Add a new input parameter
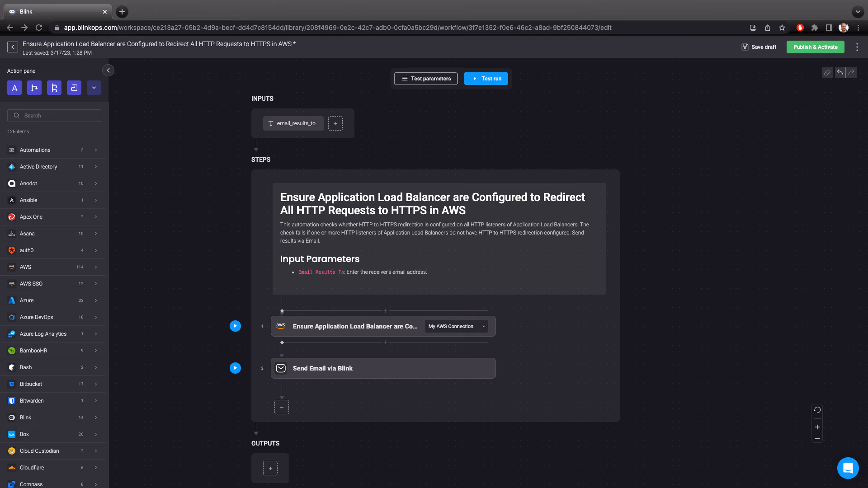The height and width of the screenshot is (488, 868). [335, 123]
